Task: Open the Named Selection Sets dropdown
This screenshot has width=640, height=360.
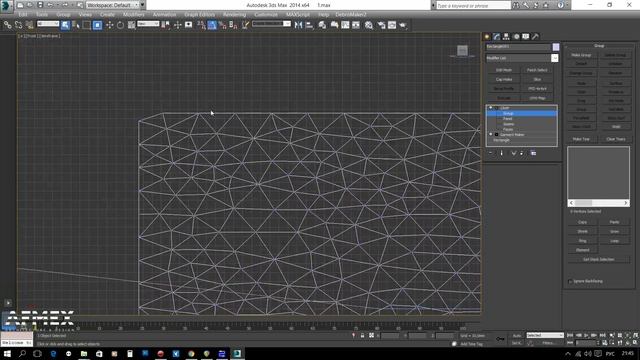Action: 271,24
